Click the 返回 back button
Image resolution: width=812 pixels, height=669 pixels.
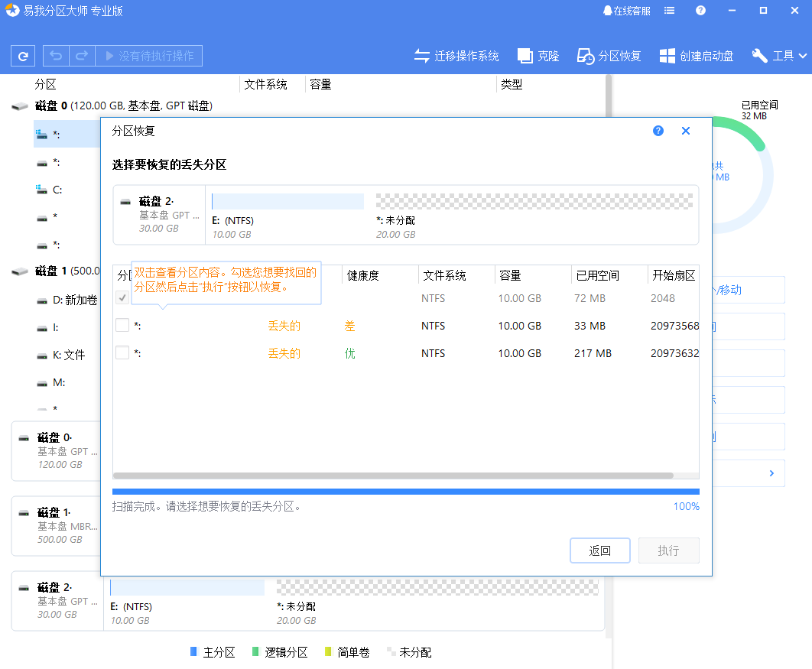[x=599, y=550]
